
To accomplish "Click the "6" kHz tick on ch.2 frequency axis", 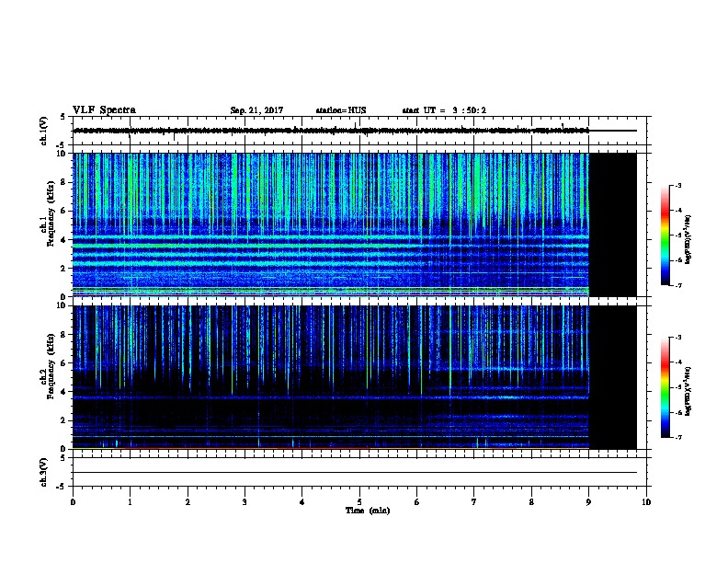I will pyautogui.click(x=64, y=363).
